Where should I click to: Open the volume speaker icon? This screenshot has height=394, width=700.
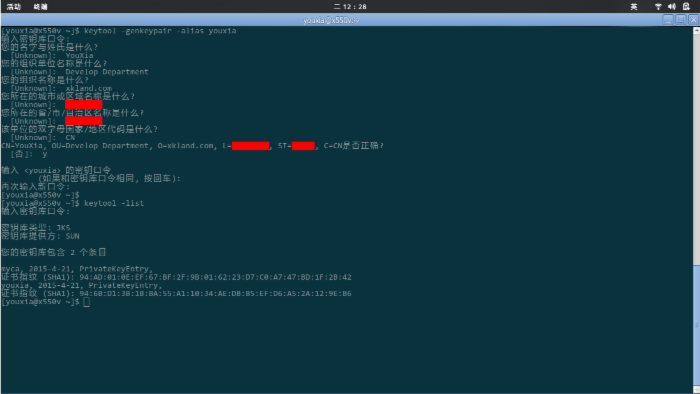[672, 7]
